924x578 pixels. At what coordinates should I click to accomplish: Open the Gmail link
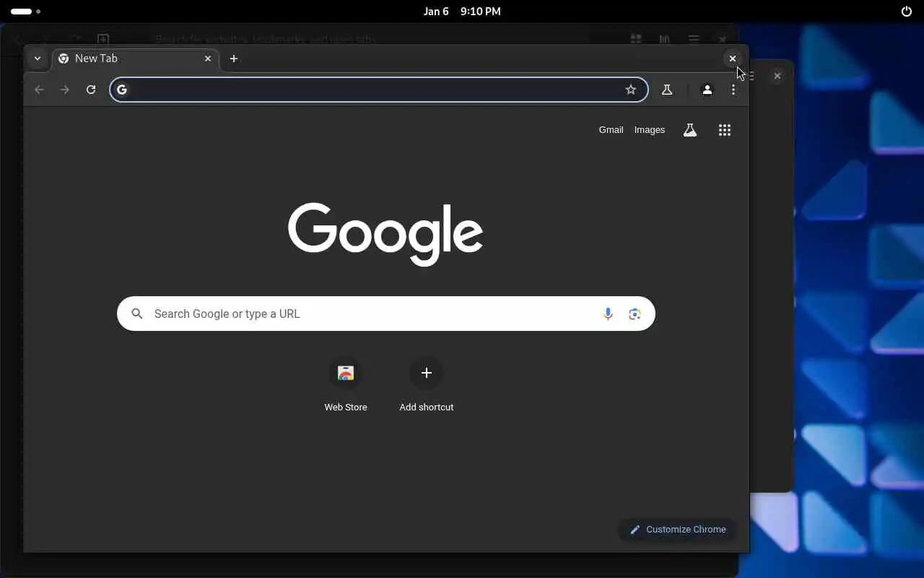(611, 130)
